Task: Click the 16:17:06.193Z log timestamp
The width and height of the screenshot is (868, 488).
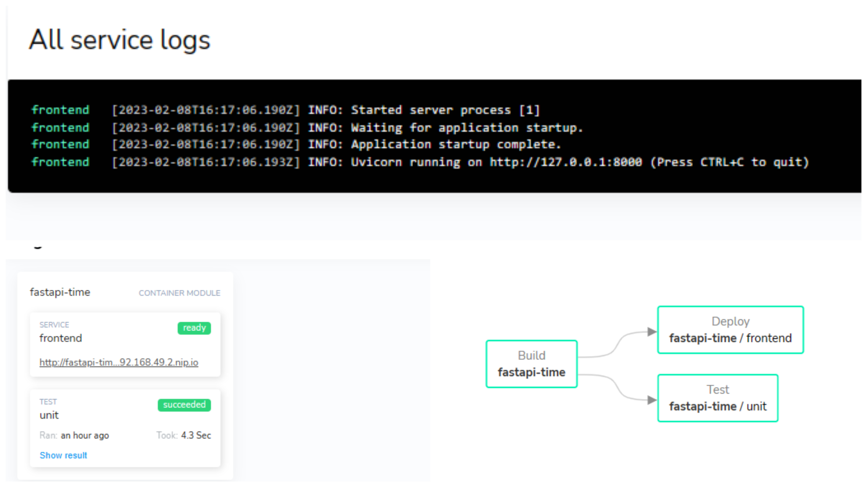Action: (206, 162)
